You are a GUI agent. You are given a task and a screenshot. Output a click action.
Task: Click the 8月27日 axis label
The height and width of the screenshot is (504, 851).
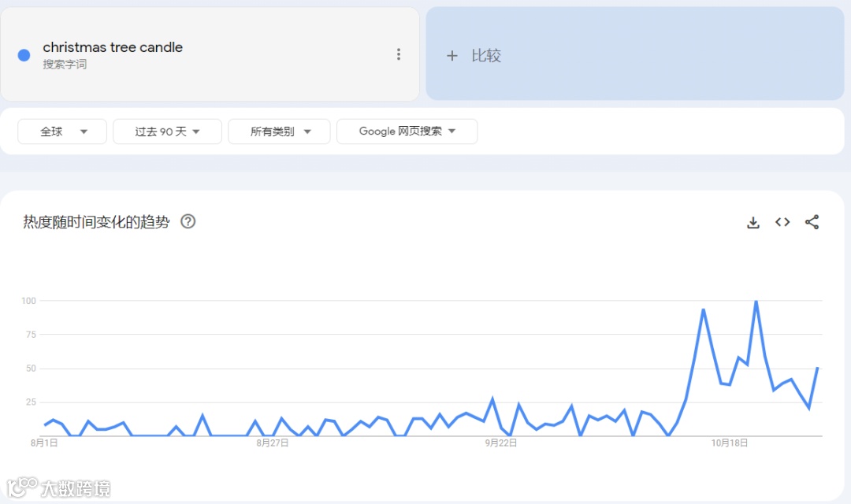273,443
